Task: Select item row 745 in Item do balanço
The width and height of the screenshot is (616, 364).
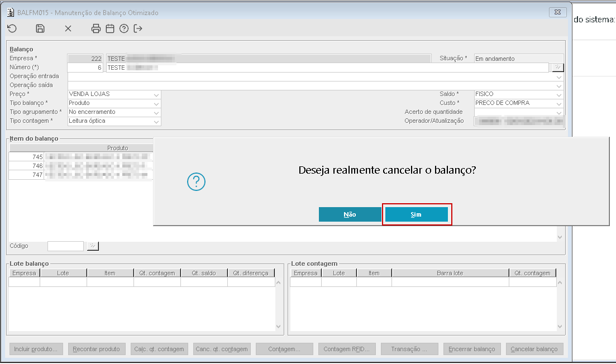Action: pyautogui.click(x=80, y=157)
